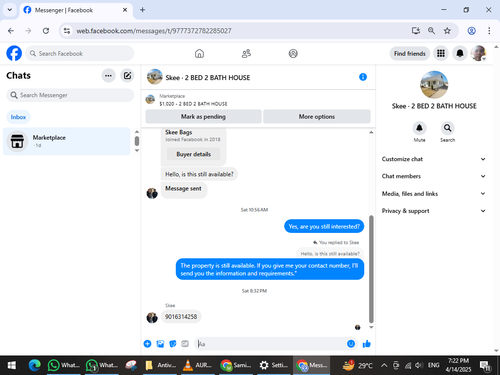Select the Inbox filter tab

click(18, 117)
